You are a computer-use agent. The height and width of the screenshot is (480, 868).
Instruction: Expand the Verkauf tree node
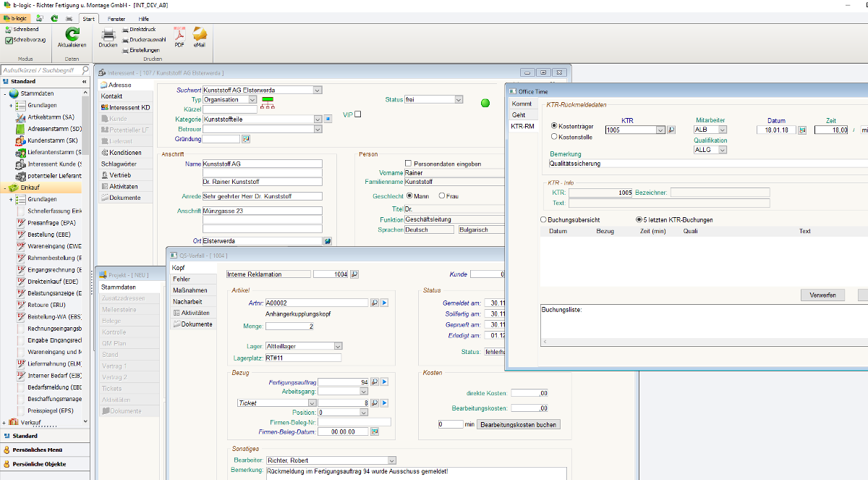[x=5, y=422]
